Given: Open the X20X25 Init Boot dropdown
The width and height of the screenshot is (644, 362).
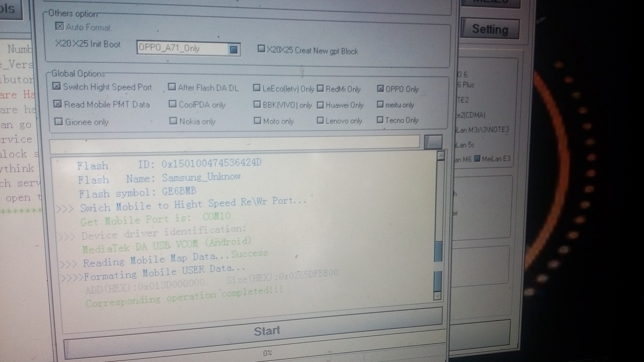Looking at the screenshot, I should point(188,48).
